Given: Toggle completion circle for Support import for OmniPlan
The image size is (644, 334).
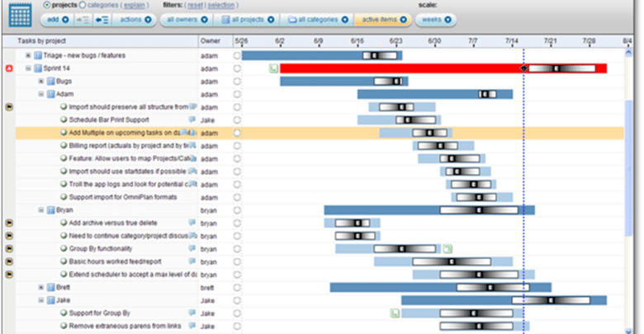Looking at the screenshot, I should pyautogui.click(x=237, y=197).
